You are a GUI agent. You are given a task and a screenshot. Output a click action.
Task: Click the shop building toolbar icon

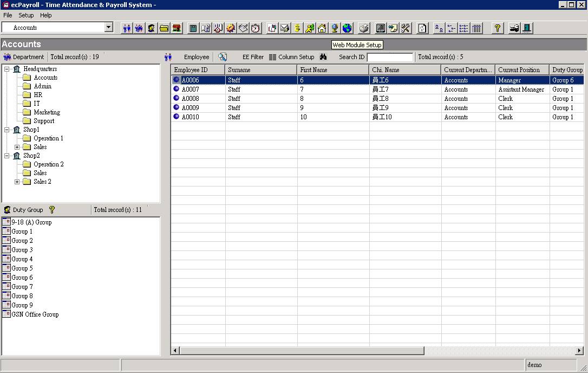(177, 28)
